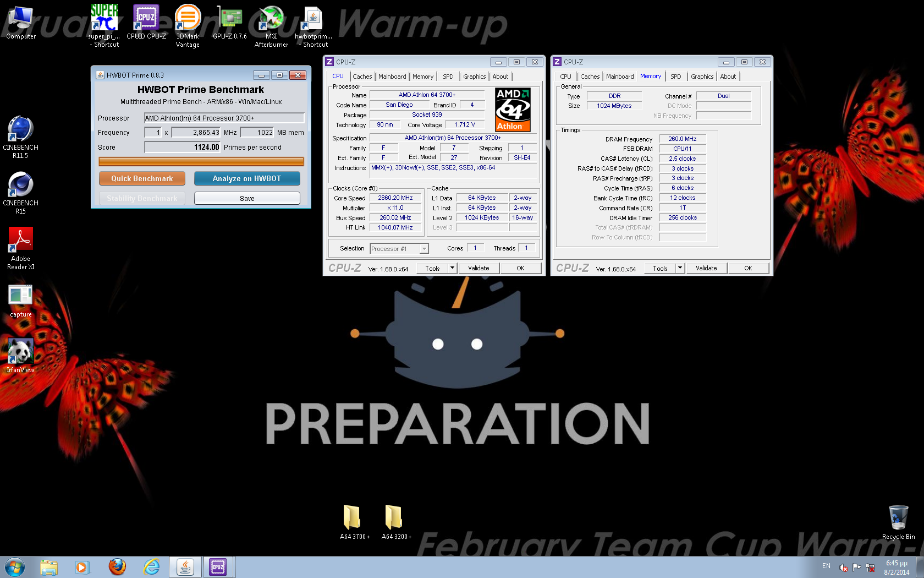Viewport: 924px width, 578px height.
Task: Open Adobe Reader XI desktop icon
Action: [x=20, y=248]
